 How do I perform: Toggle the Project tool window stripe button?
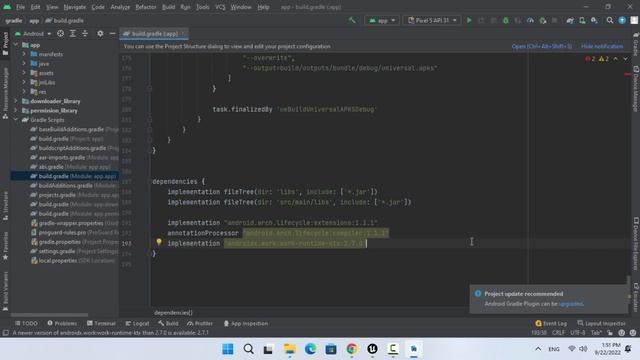(5, 43)
